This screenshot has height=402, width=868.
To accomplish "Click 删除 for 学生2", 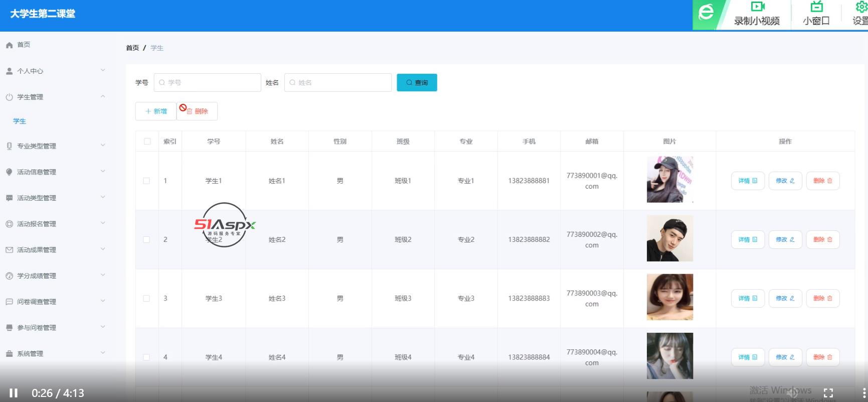I will tap(823, 239).
